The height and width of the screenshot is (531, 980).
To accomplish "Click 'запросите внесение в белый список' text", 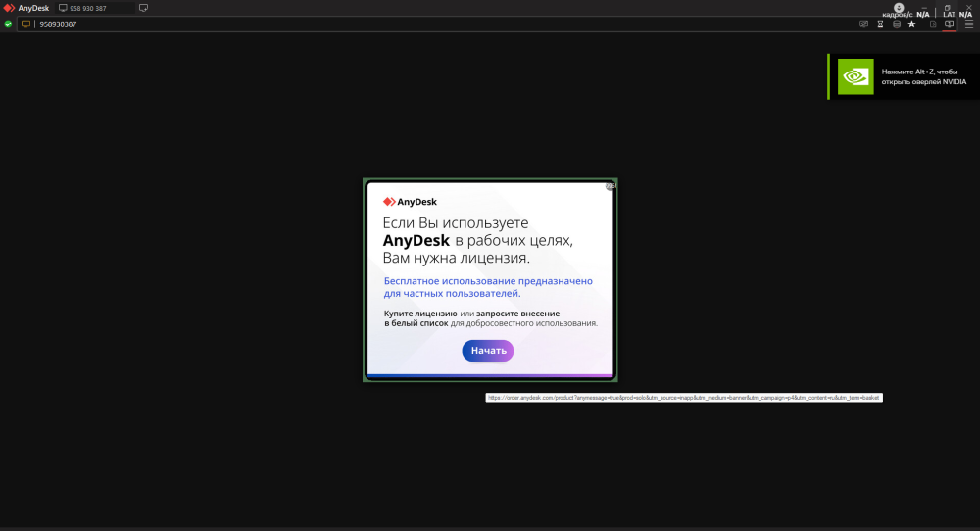I will (472, 318).
